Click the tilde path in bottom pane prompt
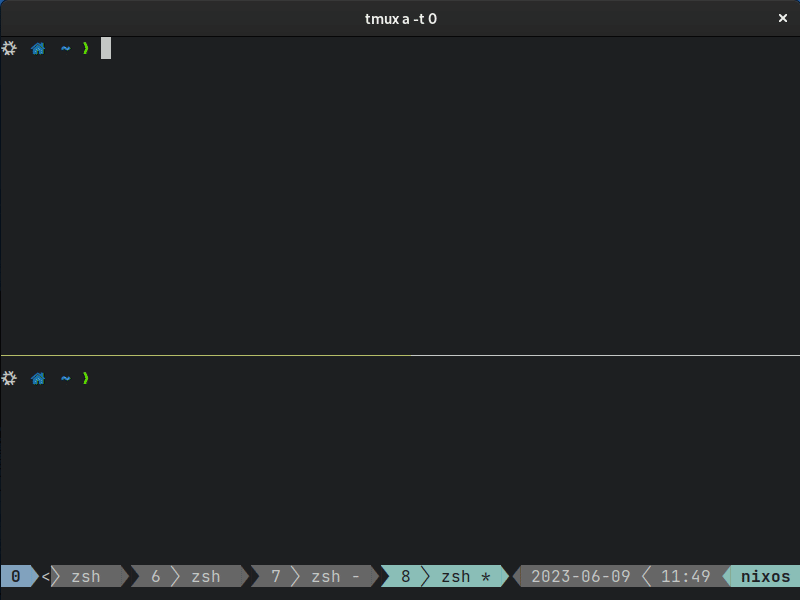Viewport: 800px width, 600px height. click(x=65, y=378)
